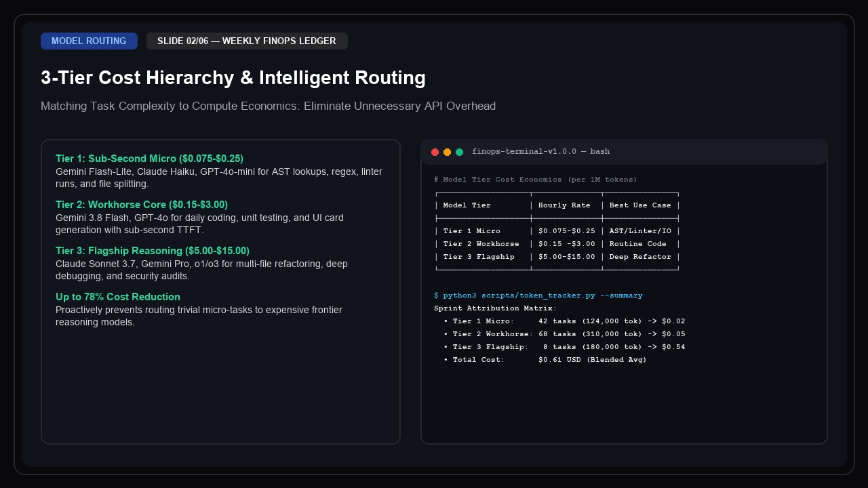Select the slide title '3-Tier Cost Hierarchy & Intelligent Routing'
The width and height of the screenshot is (868, 488).
coord(233,78)
